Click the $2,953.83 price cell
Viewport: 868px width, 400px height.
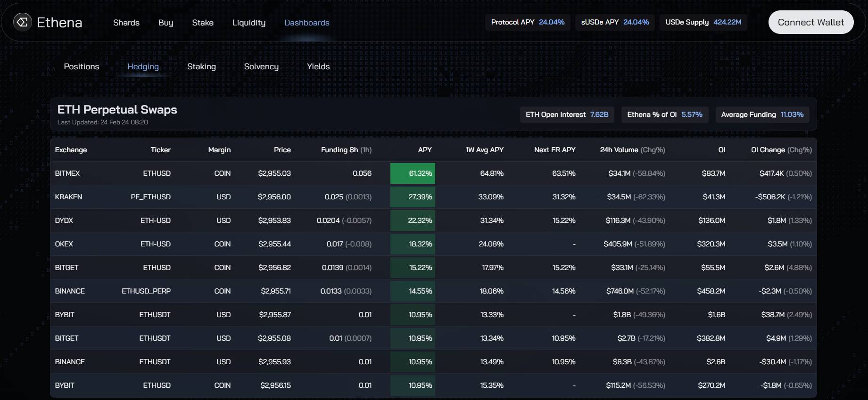[x=274, y=220]
